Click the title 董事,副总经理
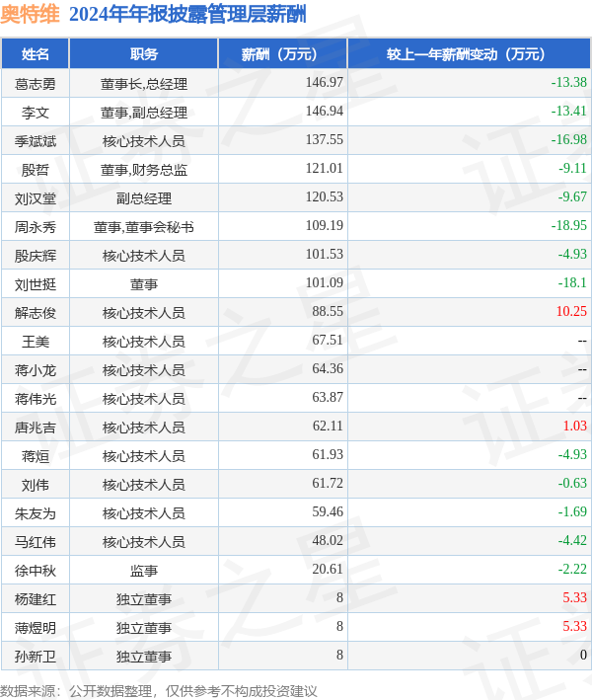The height and width of the screenshot is (700, 592). [144, 113]
